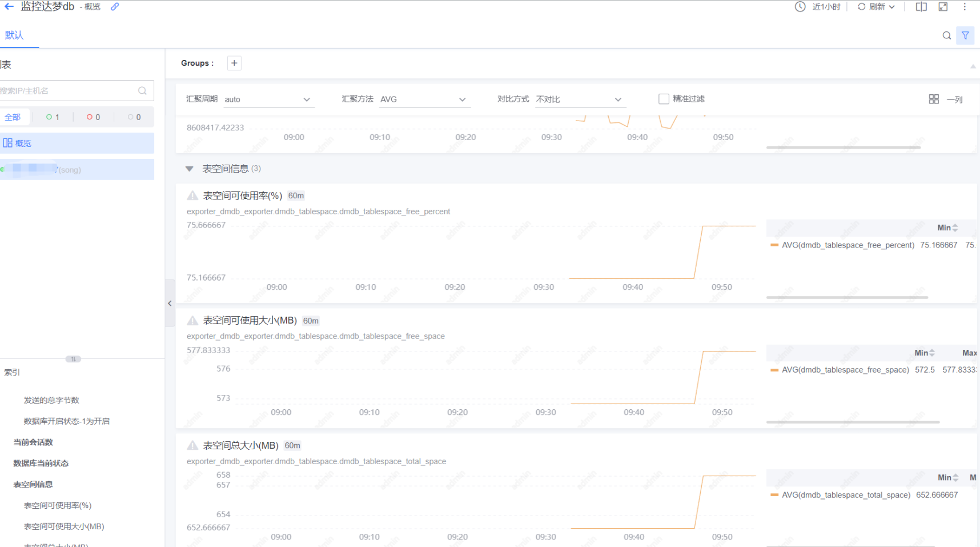980x547 pixels.
Task: Click warning icon beside 表空间总大小(MB)
Action: point(192,445)
